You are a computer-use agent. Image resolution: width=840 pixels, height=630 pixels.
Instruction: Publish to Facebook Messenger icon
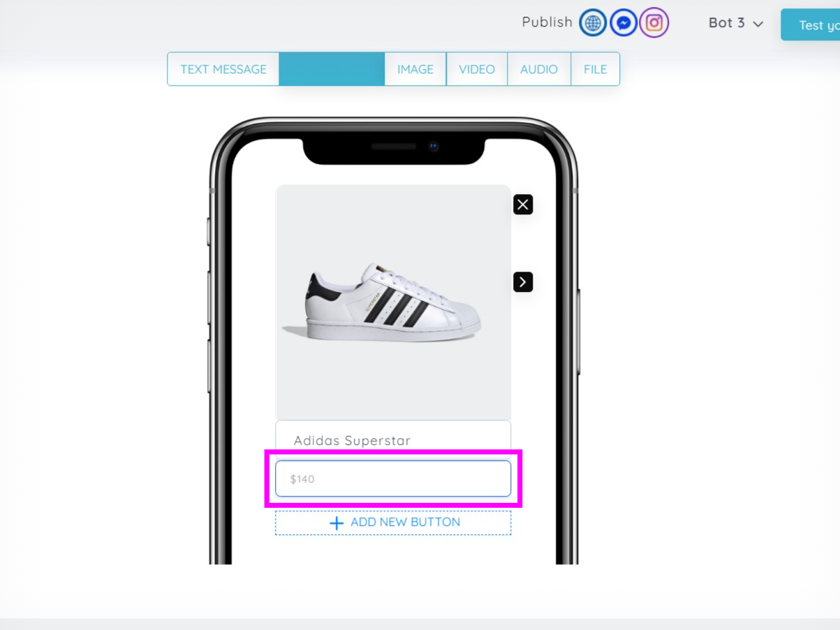624,23
